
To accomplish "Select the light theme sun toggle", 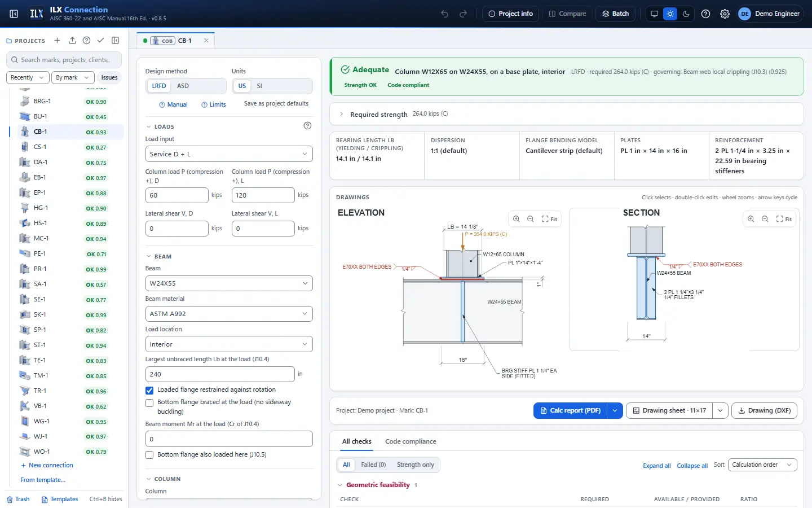I will (670, 14).
